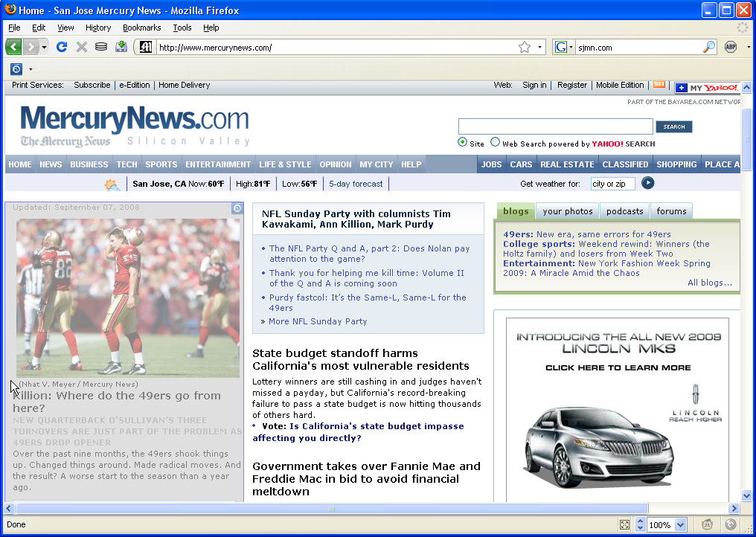Open the back/forward history dropdown arrow
The width and height of the screenshot is (756, 537).
tap(44, 47)
